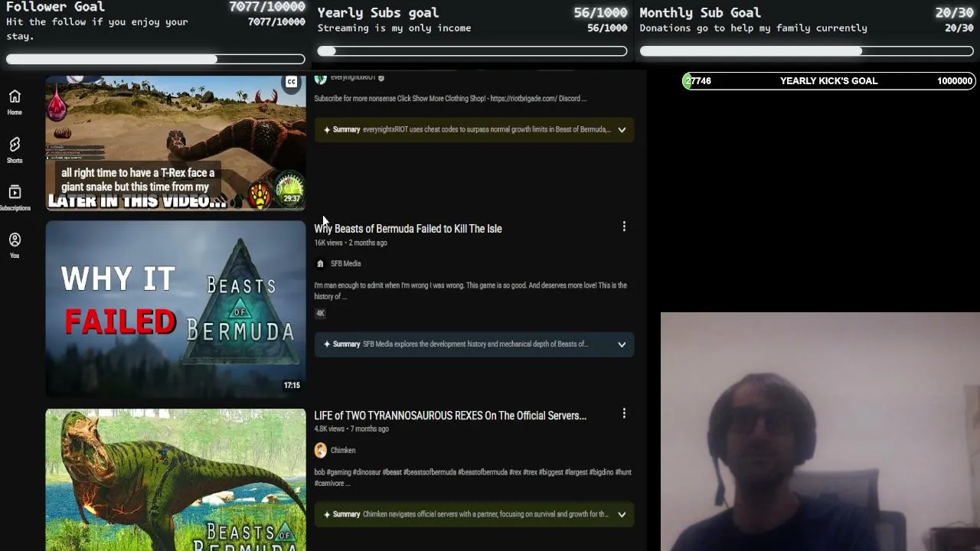Screen dimensions: 980x551
Task: Open Why Beasts of Bermuda Failed title
Action: pos(408,229)
